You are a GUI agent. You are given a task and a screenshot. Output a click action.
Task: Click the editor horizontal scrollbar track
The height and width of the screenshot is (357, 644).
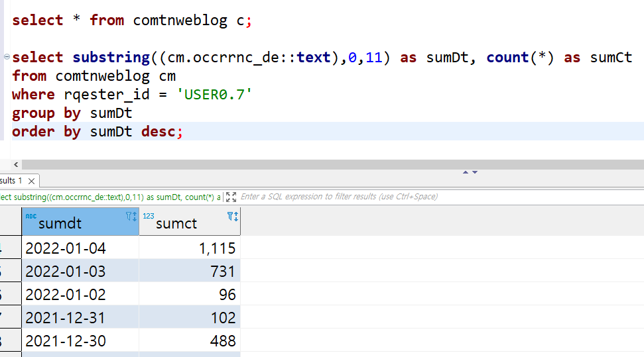click(333, 164)
